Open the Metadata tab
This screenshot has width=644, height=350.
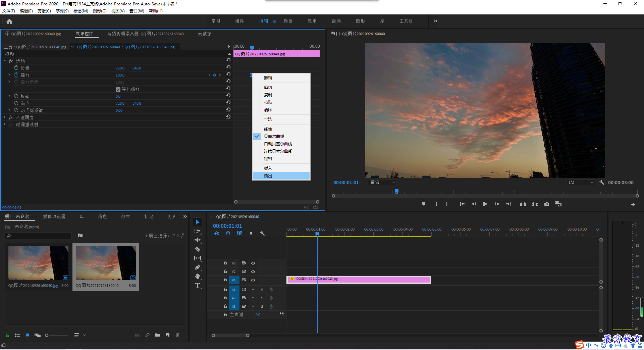205,34
